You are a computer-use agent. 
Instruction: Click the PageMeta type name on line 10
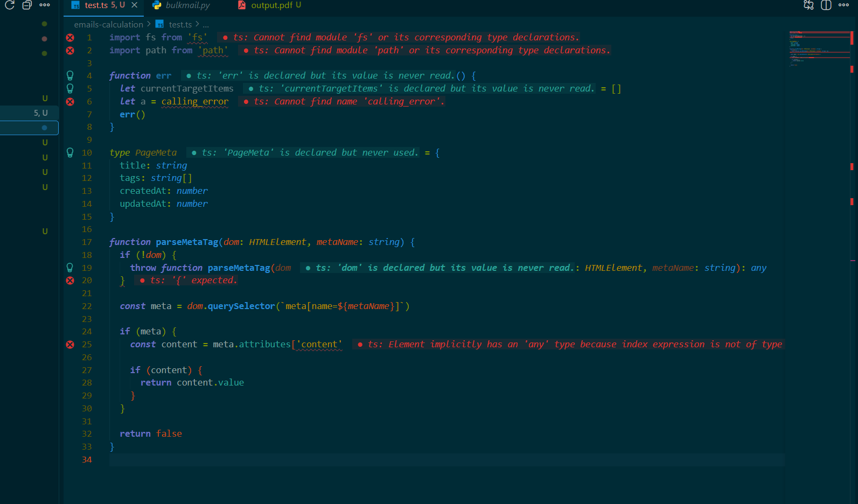[156, 152]
